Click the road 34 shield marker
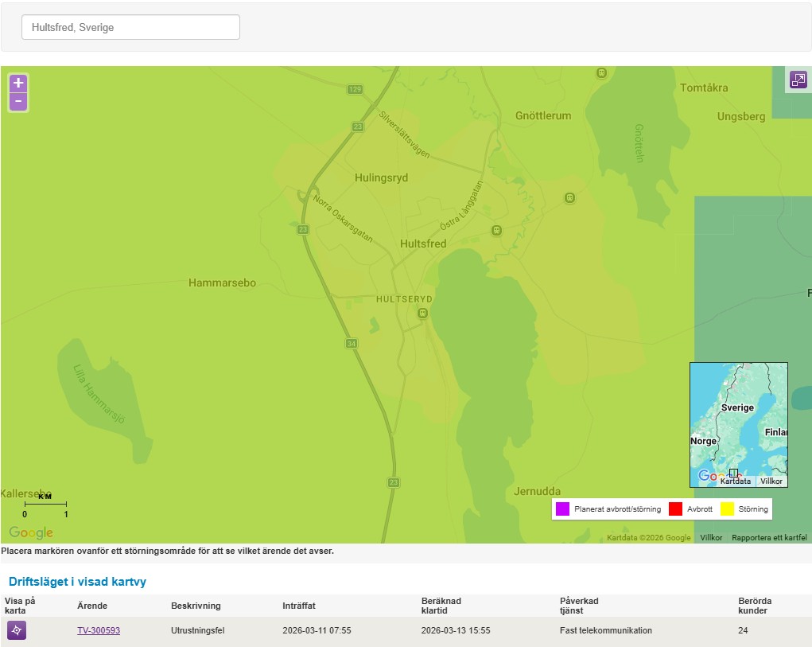812x647 pixels. 352,343
